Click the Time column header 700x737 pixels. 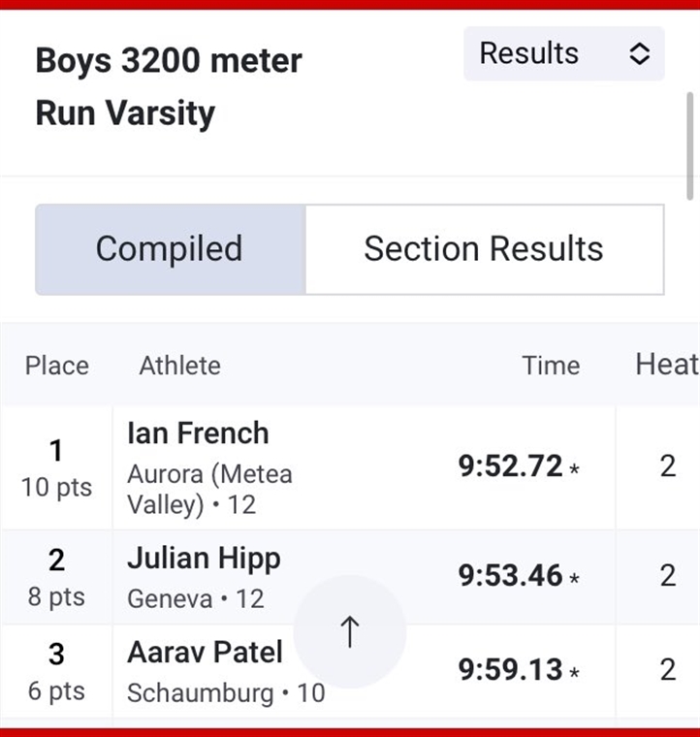551,366
